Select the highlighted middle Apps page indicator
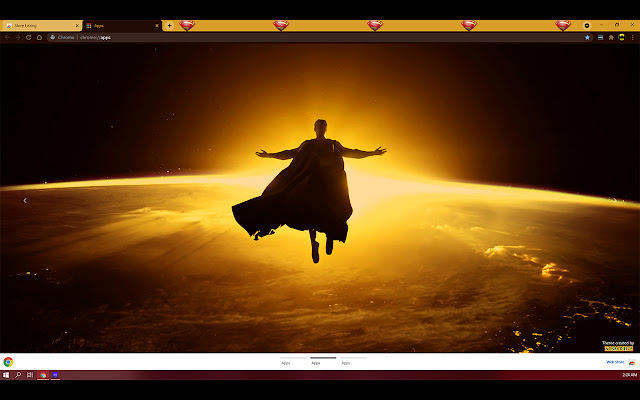 [x=323, y=360]
